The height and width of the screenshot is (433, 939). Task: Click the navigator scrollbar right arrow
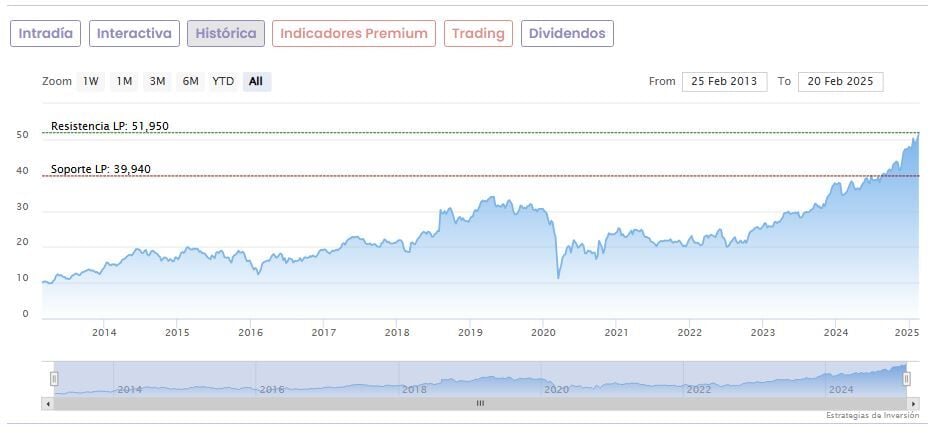915,403
